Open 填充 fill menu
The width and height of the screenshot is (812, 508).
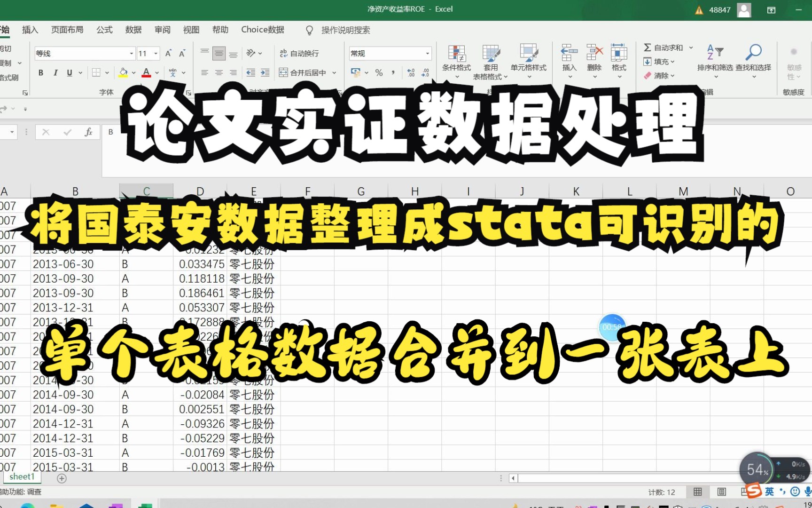(x=659, y=62)
